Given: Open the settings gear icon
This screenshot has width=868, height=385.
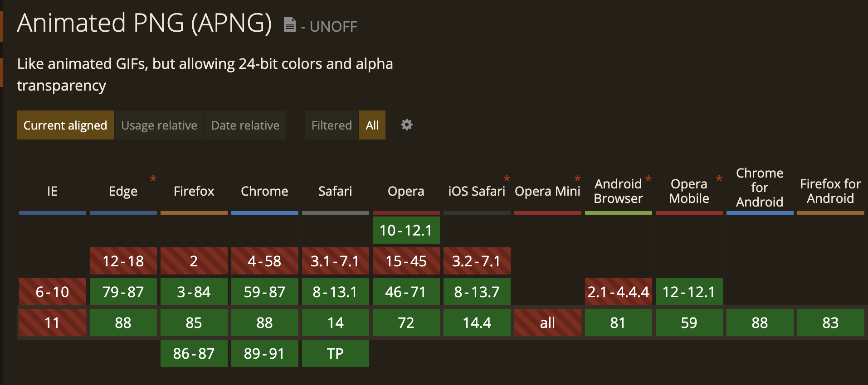Looking at the screenshot, I should pyautogui.click(x=407, y=125).
